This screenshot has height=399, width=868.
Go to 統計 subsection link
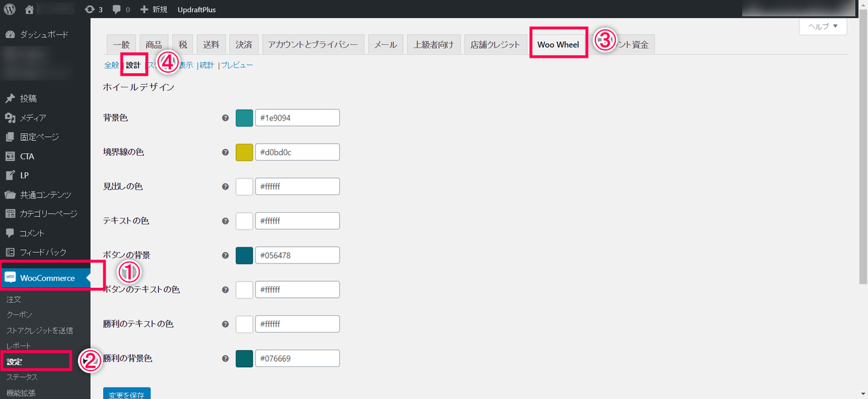point(207,65)
